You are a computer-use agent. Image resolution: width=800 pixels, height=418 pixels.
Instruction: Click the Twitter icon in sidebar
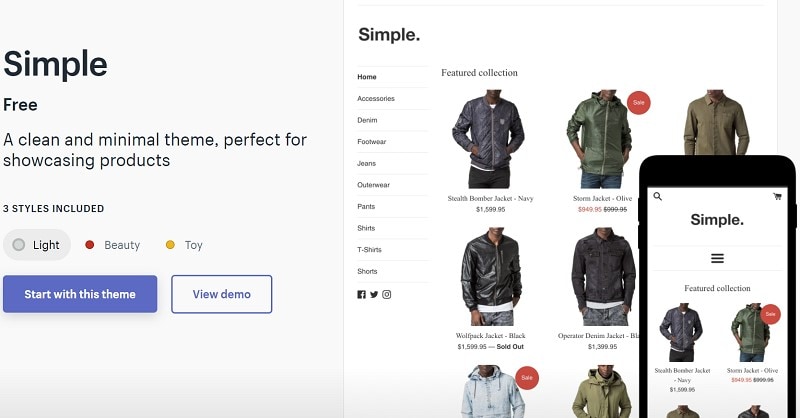[374, 294]
